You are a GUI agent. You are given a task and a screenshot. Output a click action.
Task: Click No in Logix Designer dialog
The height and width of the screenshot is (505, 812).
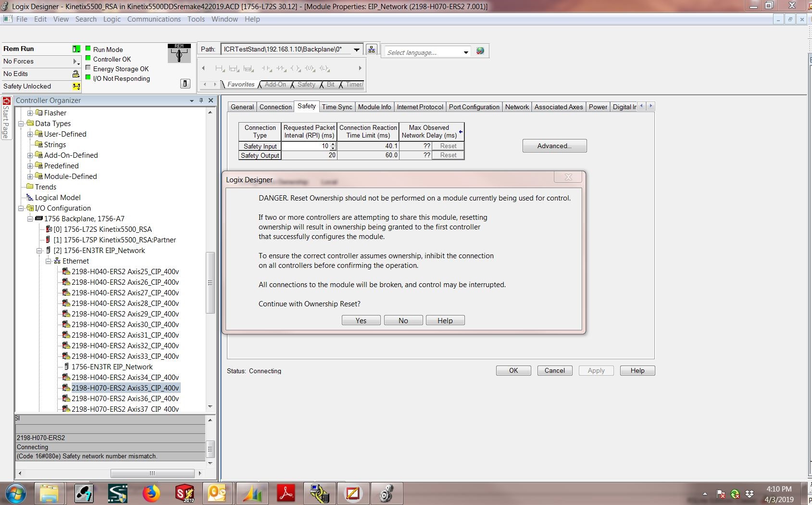pos(403,321)
